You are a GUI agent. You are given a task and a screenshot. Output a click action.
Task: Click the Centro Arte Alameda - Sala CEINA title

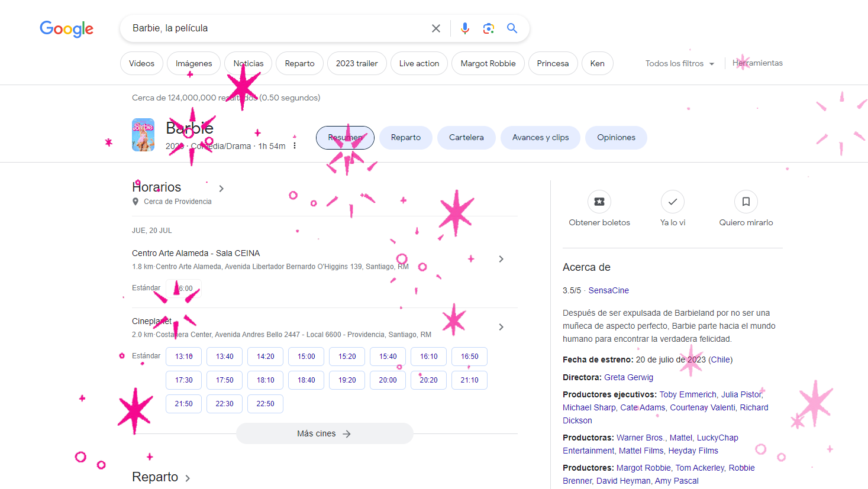tap(196, 253)
